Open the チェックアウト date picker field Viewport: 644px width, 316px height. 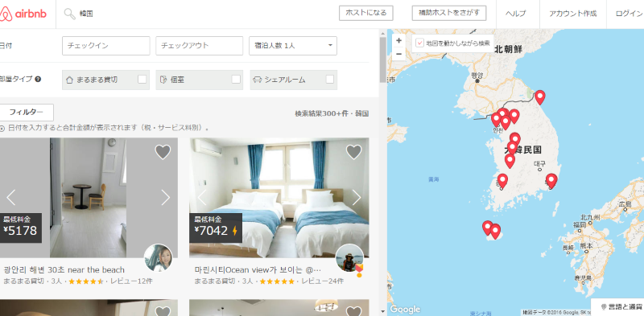[x=199, y=46]
